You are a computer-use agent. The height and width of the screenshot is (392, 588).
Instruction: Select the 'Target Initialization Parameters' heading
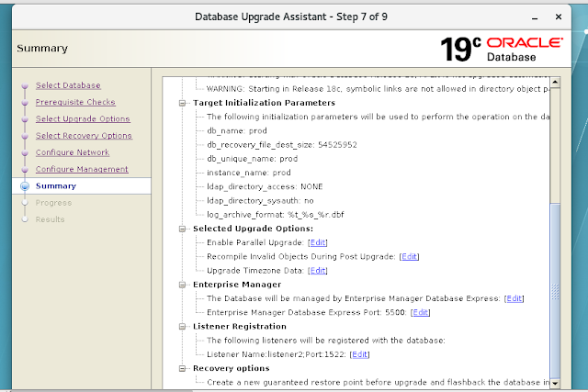click(264, 103)
